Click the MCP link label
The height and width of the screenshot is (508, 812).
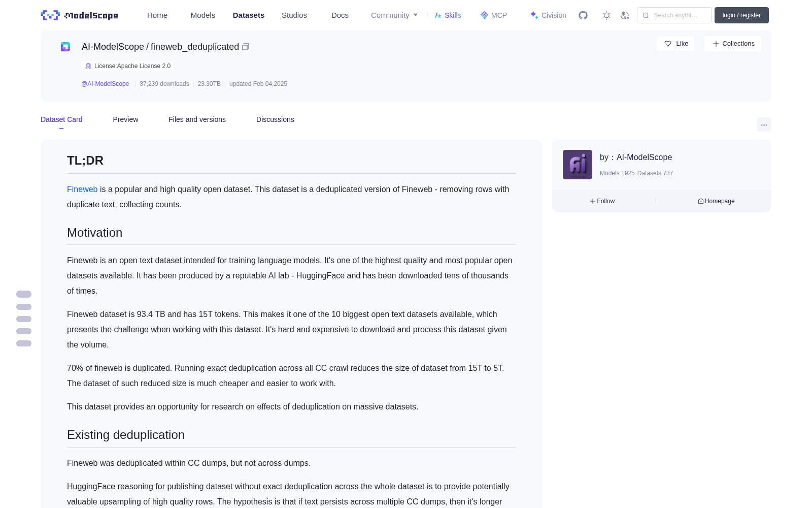click(499, 15)
